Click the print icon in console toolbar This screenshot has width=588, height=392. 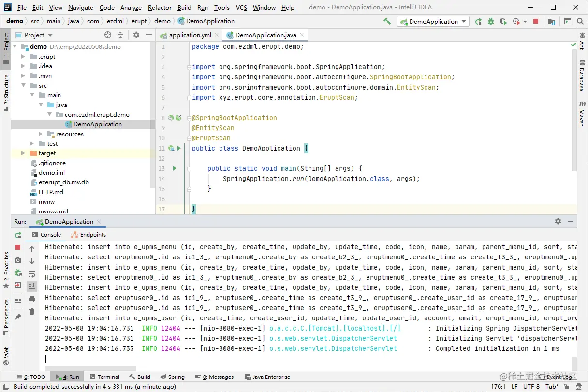pos(32,299)
